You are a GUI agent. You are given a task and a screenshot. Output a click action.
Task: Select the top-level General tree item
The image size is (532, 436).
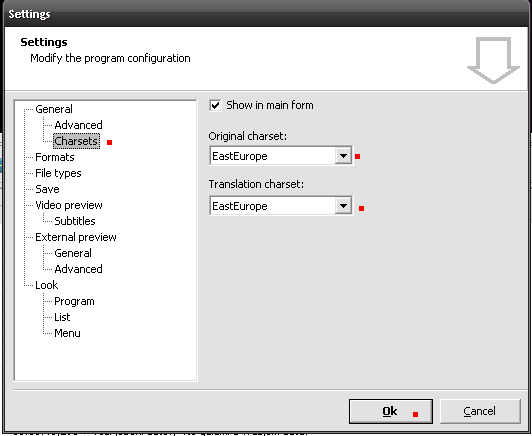pyautogui.click(x=54, y=109)
